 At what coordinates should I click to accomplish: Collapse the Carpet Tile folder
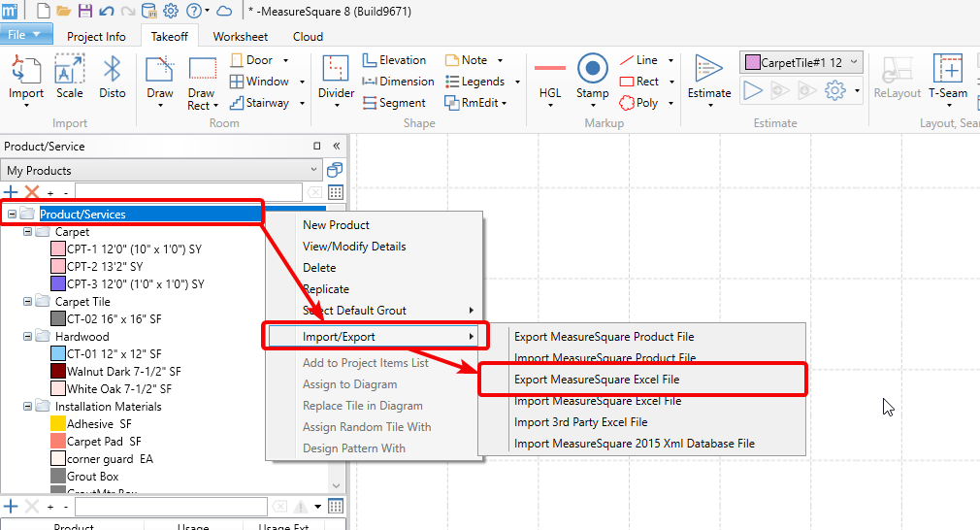(x=27, y=301)
